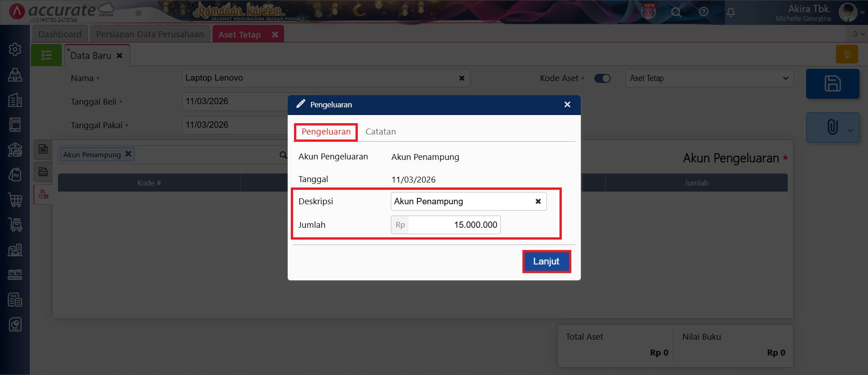Expand the open tabs counter dropdown
The image size is (868, 375).
point(858,34)
